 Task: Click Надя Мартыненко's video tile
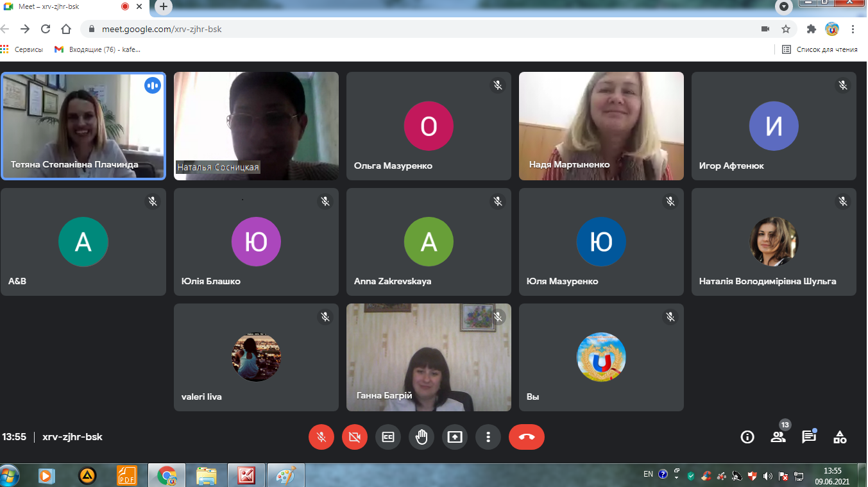click(601, 126)
